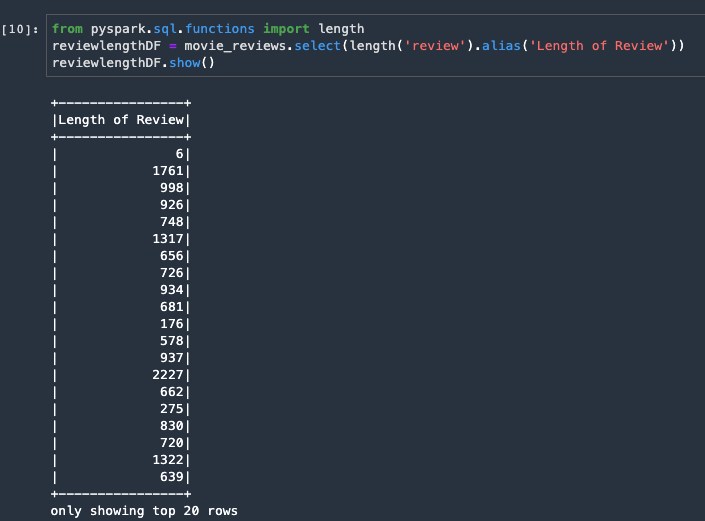Click the 'review' string in select call
This screenshot has height=521, width=705.
pyautogui.click(x=435, y=46)
